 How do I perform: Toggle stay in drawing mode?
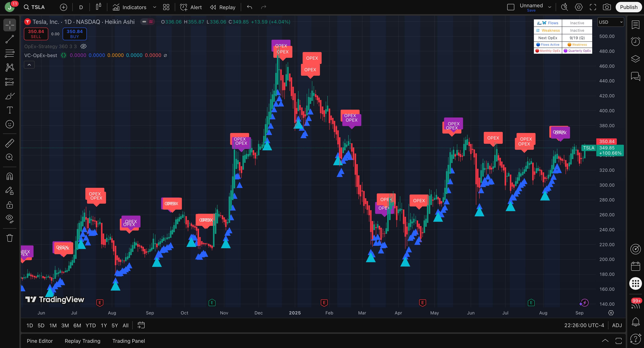coord(10,191)
